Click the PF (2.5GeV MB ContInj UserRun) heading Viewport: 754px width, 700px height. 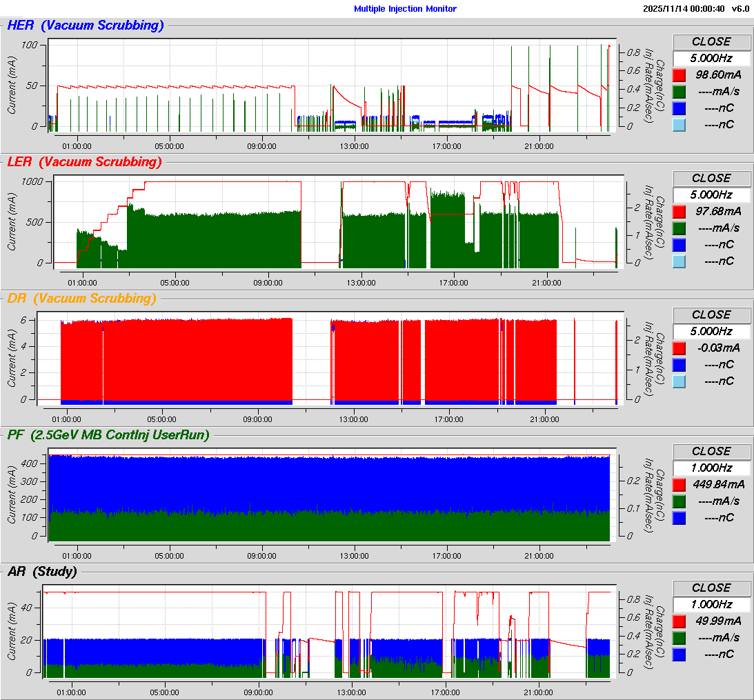pos(108,435)
